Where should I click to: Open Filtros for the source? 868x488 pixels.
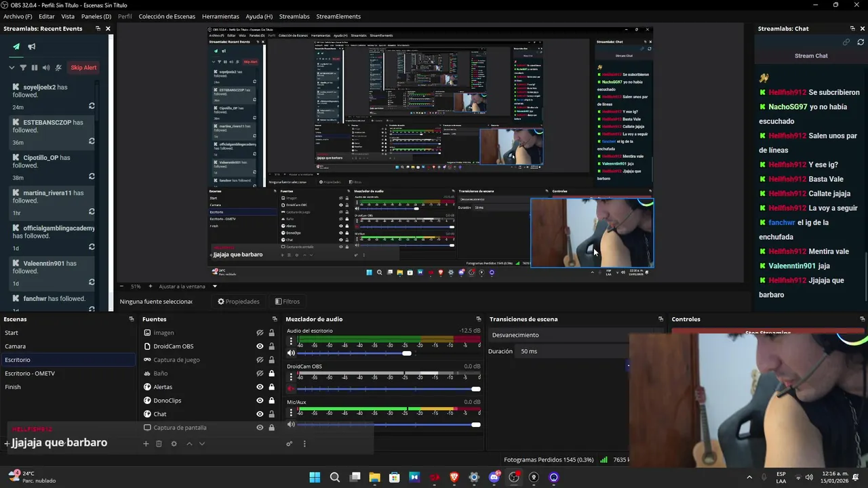tap(288, 302)
